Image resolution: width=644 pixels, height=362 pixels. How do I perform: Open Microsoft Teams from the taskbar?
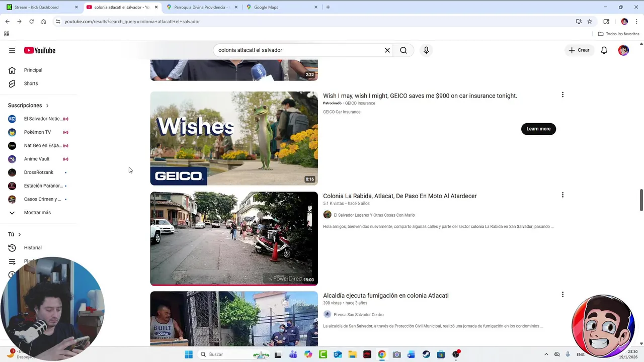coord(293,354)
